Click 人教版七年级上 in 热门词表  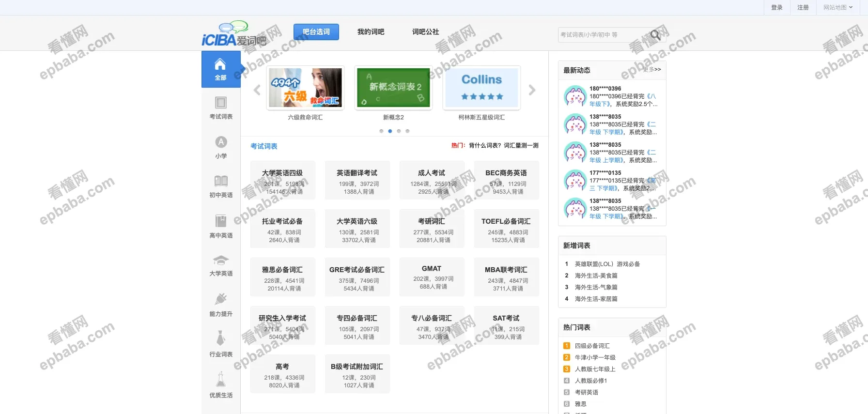click(595, 369)
